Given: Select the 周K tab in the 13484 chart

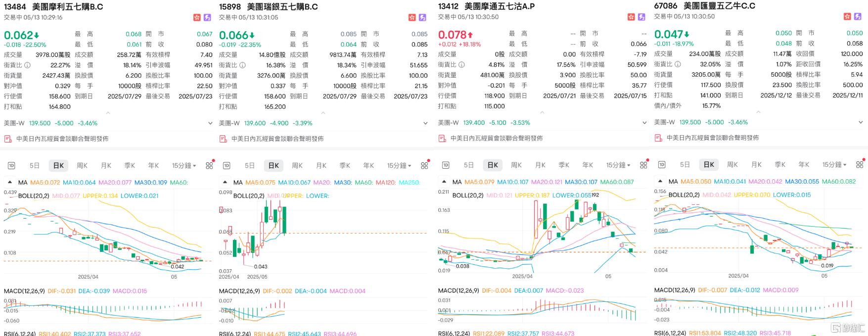Looking at the screenshot, I should point(82,166).
